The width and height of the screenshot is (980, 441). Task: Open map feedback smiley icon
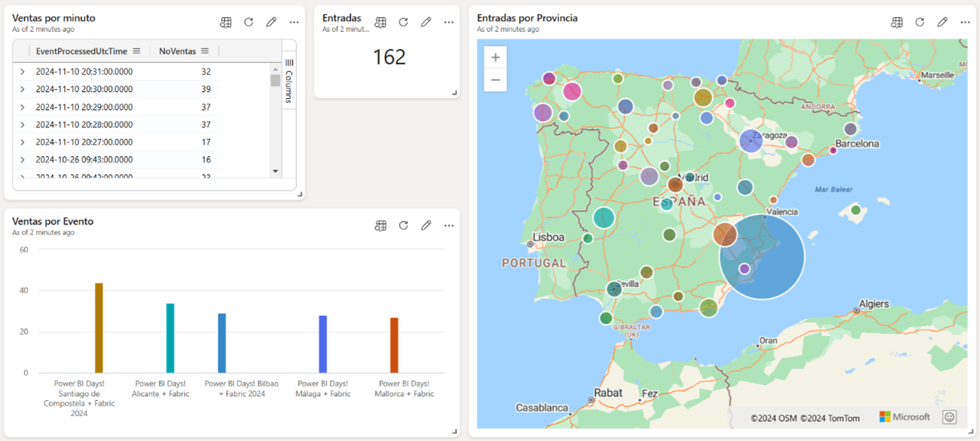[x=949, y=417]
